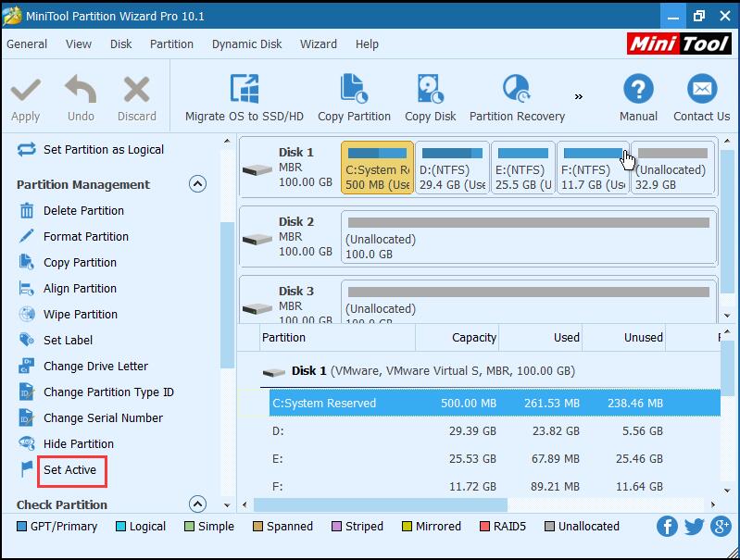Select Disk 2 unallocated 100.0 GB space
This screenshot has height=560, width=740.
click(529, 237)
